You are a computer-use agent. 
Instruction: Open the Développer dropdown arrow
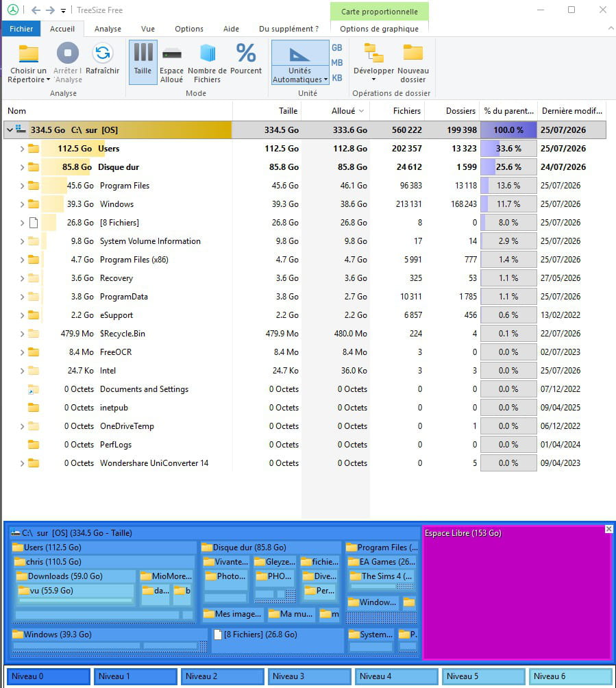point(374,79)
